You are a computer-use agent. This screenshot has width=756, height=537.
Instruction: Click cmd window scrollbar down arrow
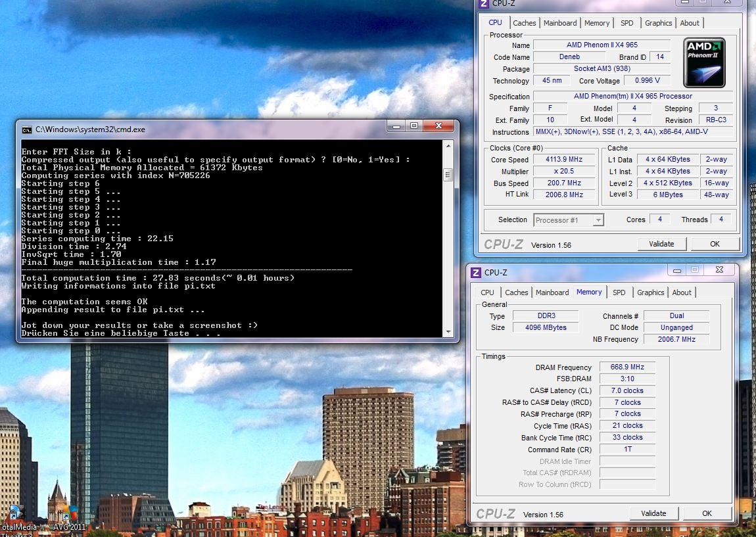tap(448, 332)
